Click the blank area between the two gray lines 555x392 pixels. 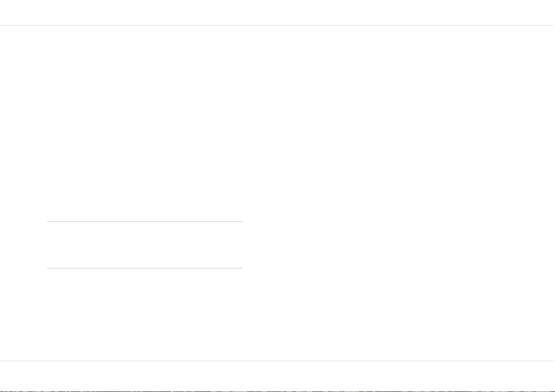point(145,245)
